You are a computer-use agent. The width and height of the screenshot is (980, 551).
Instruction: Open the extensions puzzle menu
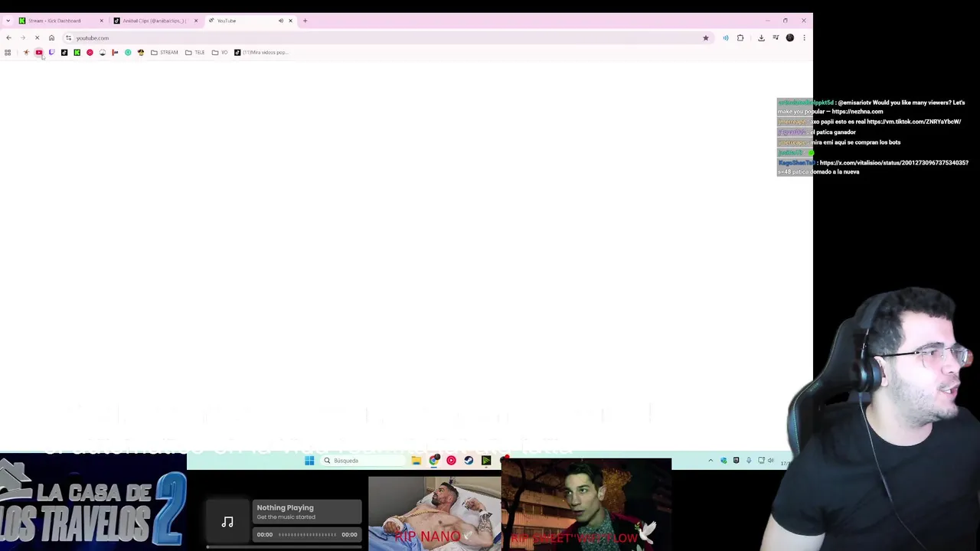tap(740, 37)
